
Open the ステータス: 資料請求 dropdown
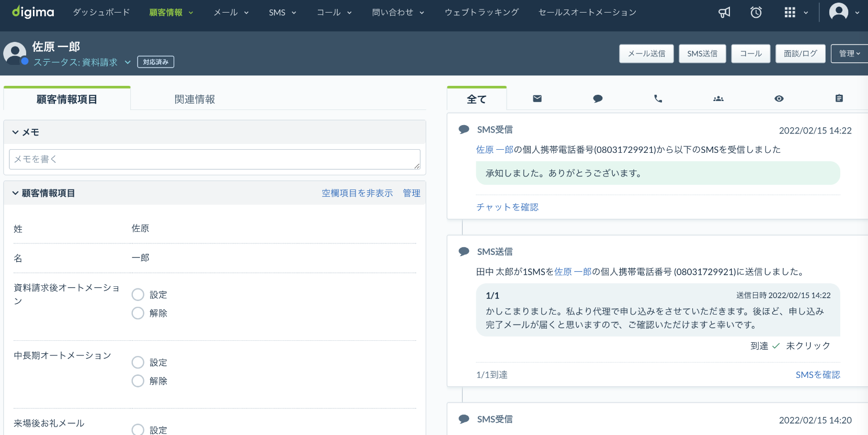point(82,62)
